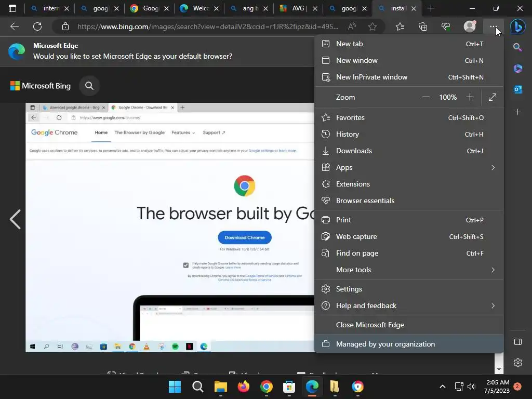Open Extensions from the menu
This screenshot has width=532, height=399.
click(x=409, y=184)
